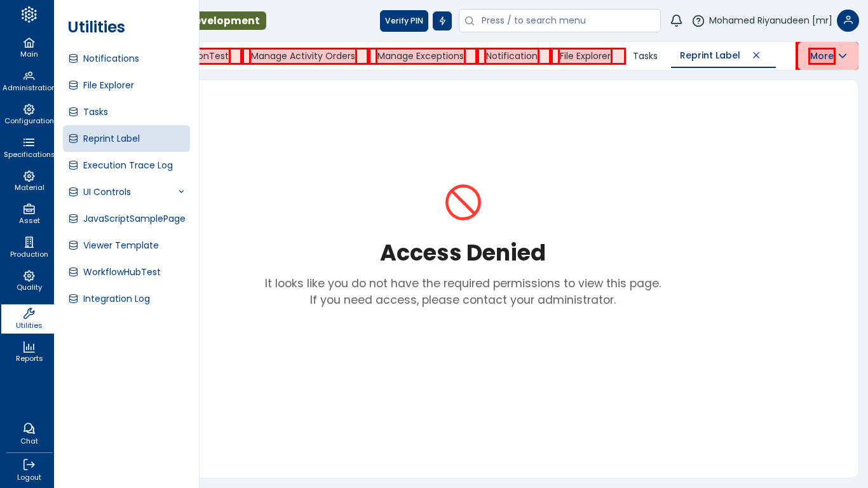Click the help question mark icon
The height and width of the screenshot is (488, 868).
click(698, 21)
